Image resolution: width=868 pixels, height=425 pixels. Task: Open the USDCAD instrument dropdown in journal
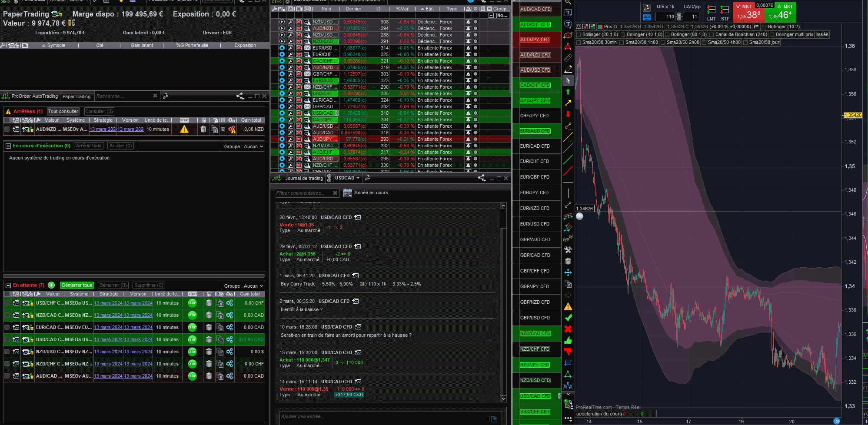(x=347, y=178)
